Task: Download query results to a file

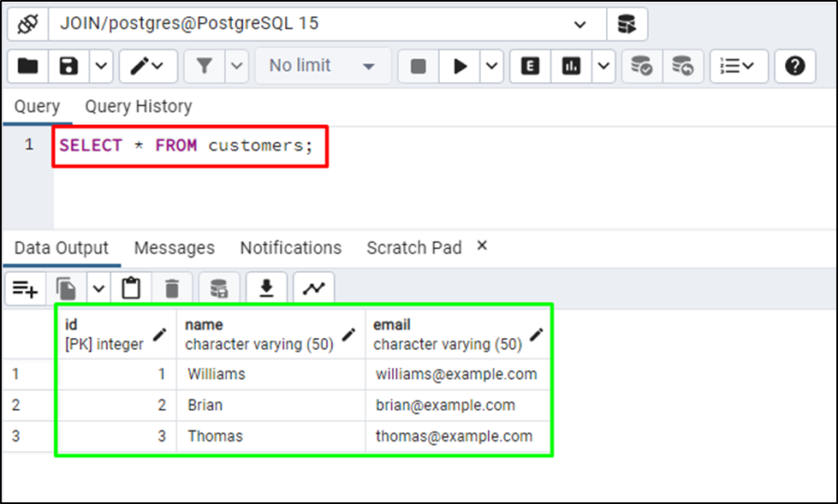Action: 266,288
